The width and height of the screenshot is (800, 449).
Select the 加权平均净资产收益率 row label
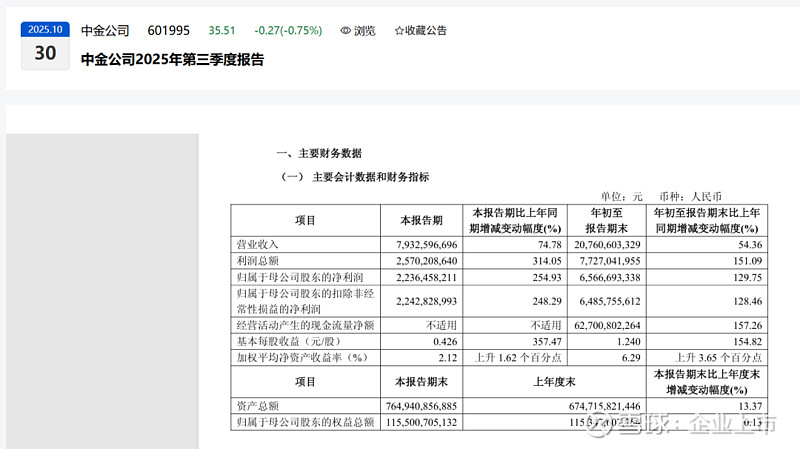coord(302,358)
